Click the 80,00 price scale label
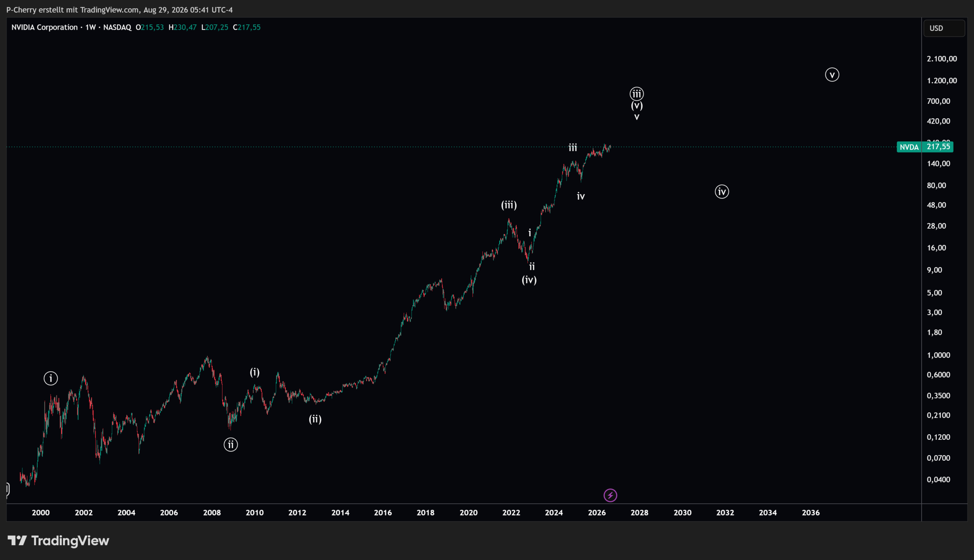Screen dimensions: 974x560 point(937,185)
